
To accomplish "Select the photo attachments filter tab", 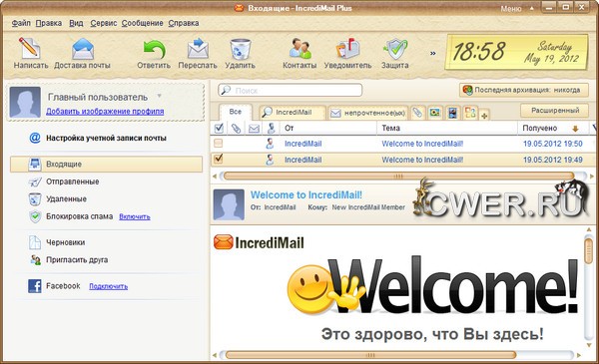I will pos(435,113).
